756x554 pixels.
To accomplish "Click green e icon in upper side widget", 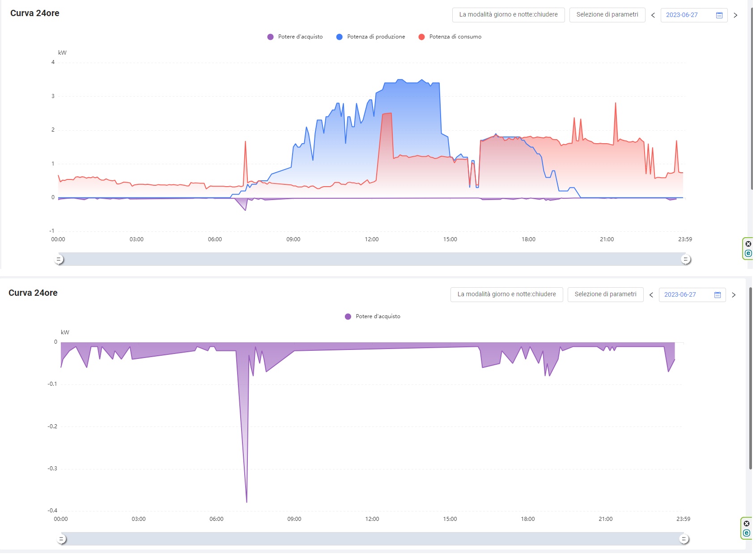I will coord(748,253).
